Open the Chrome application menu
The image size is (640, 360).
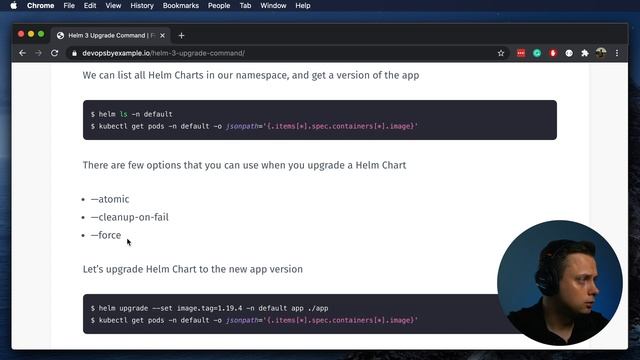40,6
